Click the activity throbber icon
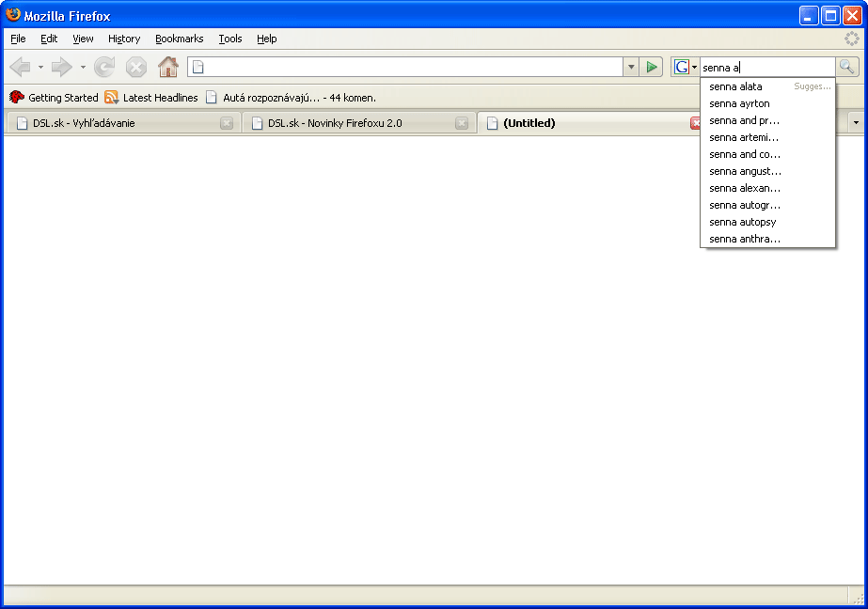 [851, 39]
